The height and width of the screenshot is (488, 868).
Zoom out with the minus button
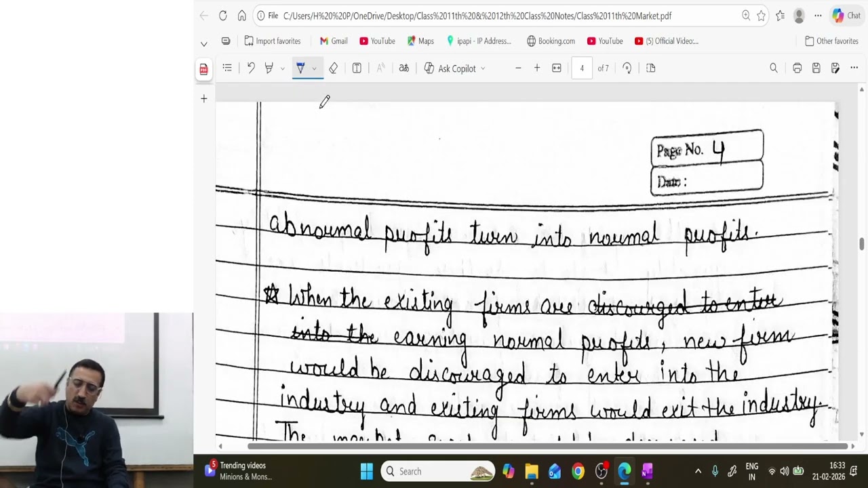(x=518, y=68)
